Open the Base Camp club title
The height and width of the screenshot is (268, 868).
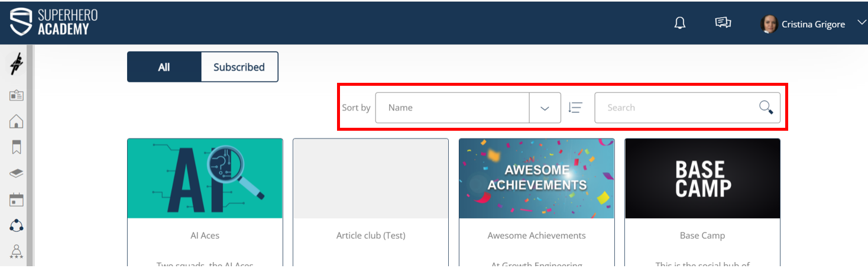(x=702, y=235)
